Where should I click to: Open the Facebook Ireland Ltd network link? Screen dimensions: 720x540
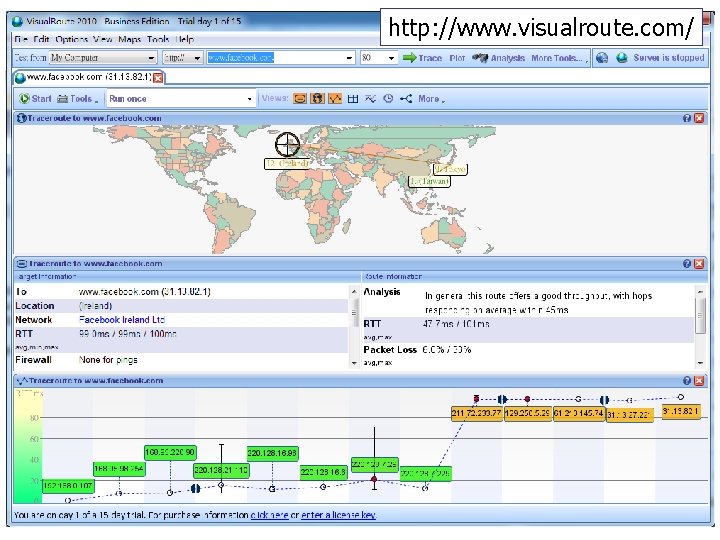[122, 320]
